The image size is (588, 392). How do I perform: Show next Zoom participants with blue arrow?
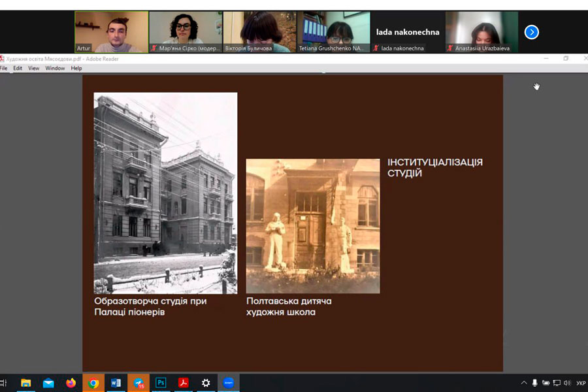click(531, 32)
